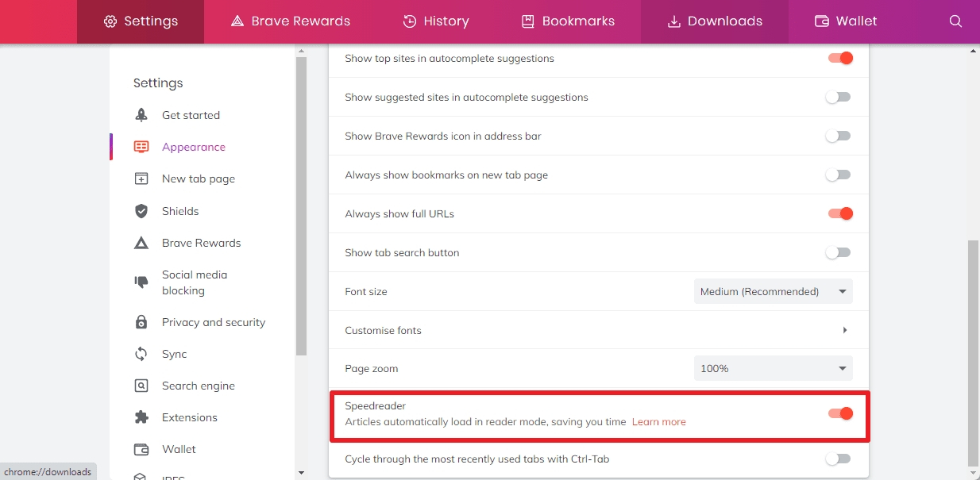Enable Show tab search button toggle
The height and width of the screenshot is (480, 980).
(x=838, y=253)
